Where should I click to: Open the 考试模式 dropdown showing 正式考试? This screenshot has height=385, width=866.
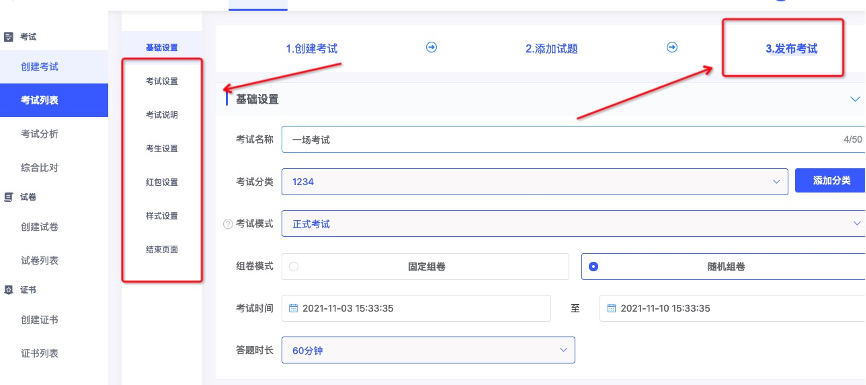[573, 224]
